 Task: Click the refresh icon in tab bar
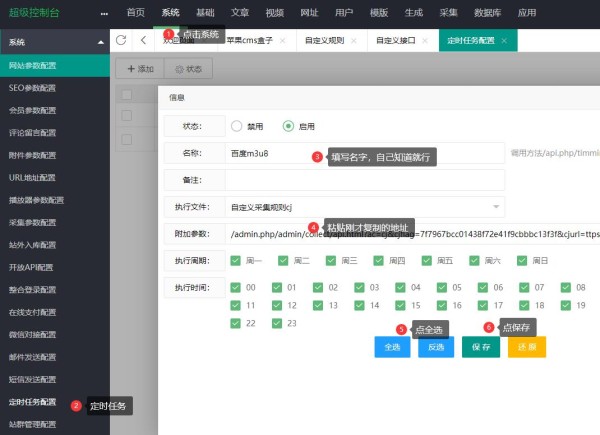click(121, 40)
